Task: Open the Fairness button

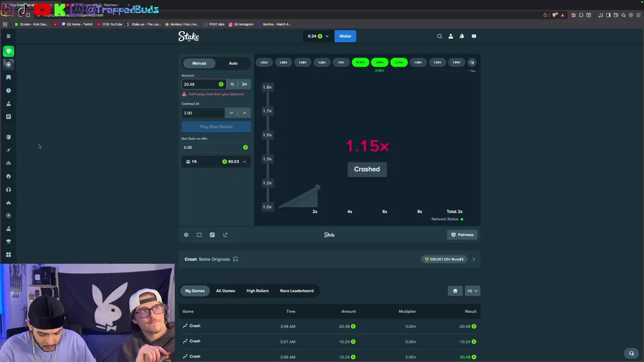Action: coord(462,235)
